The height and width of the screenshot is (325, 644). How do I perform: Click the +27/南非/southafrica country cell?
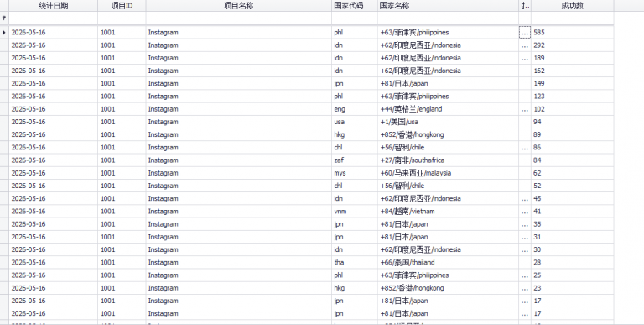point(448,160)
